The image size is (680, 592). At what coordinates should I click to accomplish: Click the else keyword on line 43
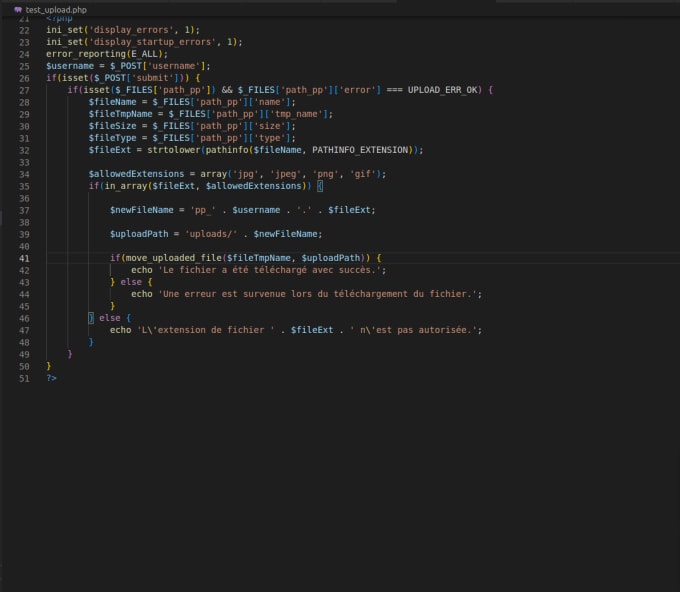click(x=131, y=282)
